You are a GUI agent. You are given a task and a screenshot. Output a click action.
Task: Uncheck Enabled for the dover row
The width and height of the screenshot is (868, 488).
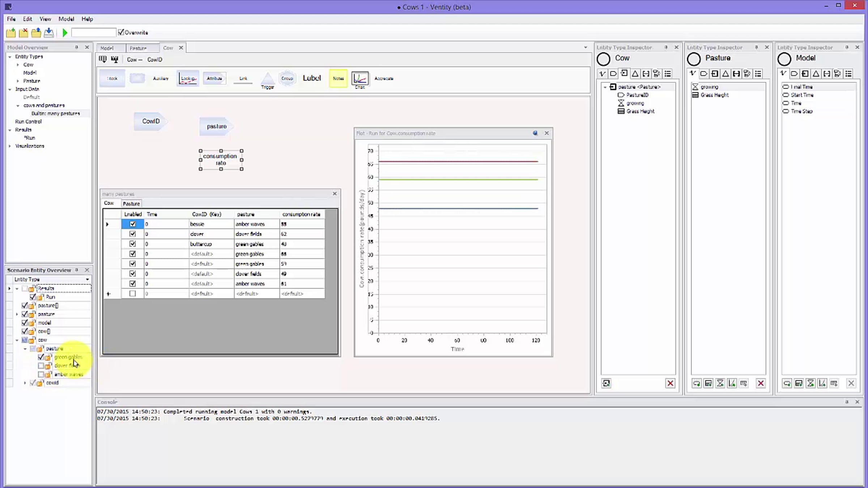pos(133,234)
